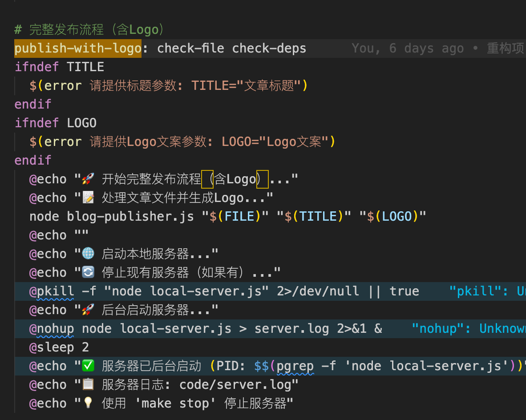Click the error line with LOGO="Logo文案"
Viewport: 526px width, 420px height.
pyautogui.click(x=182, y=141)
